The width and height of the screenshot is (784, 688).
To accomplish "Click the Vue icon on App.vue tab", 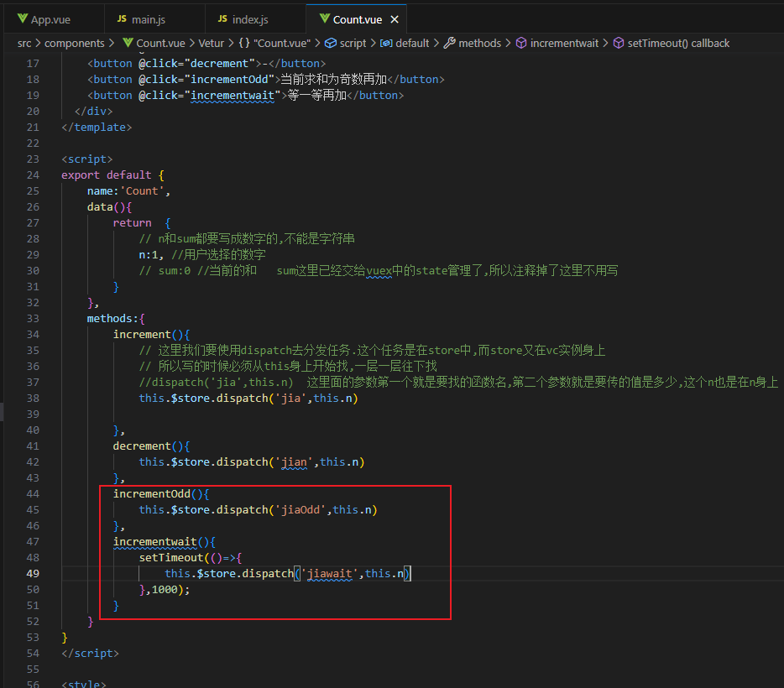I will [23, 19].
